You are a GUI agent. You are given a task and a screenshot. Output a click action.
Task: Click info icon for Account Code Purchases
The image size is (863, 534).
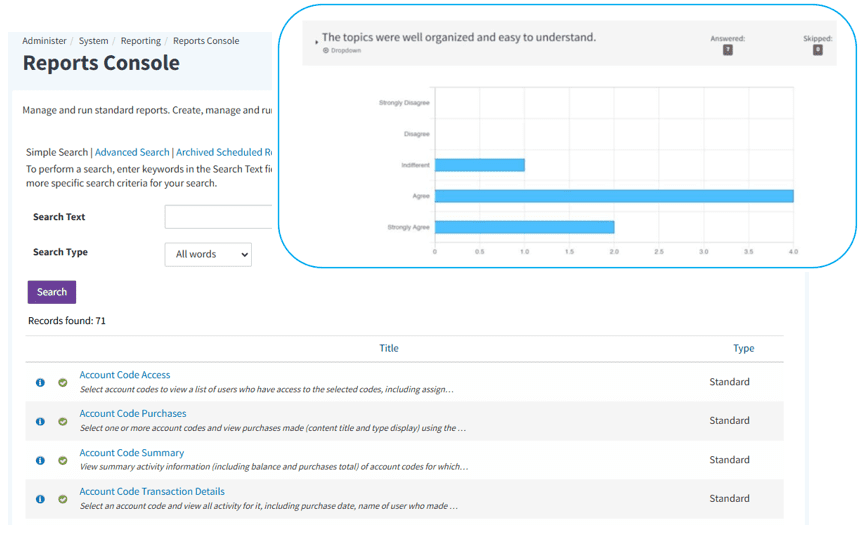point(40,421)
